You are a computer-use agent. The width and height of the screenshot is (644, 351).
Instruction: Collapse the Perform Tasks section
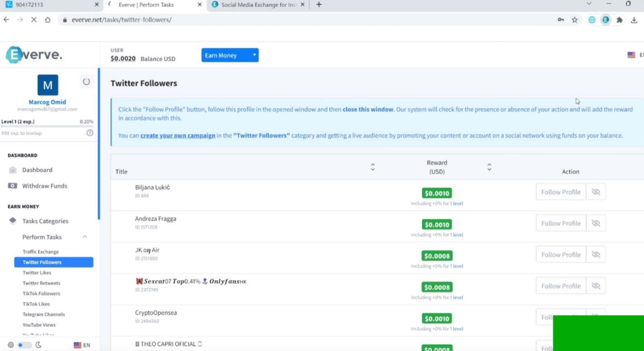click(x=85, y=237)
